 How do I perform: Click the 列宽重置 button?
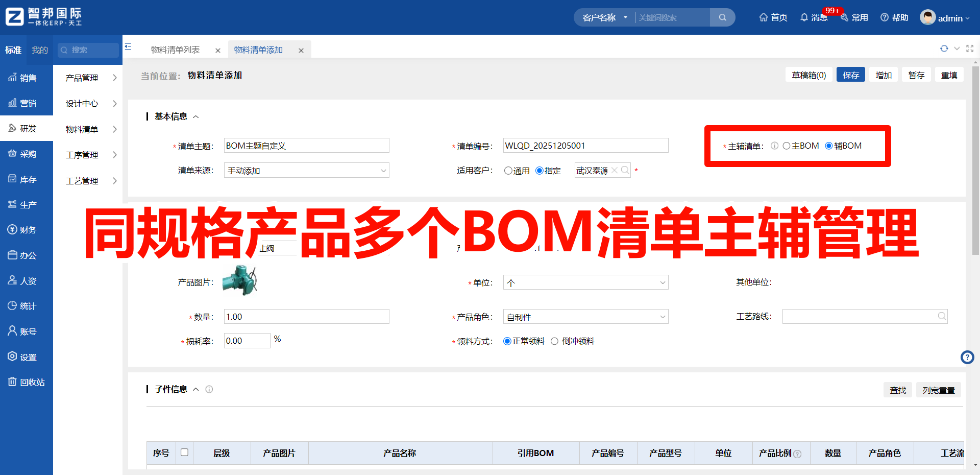[938, 390]
